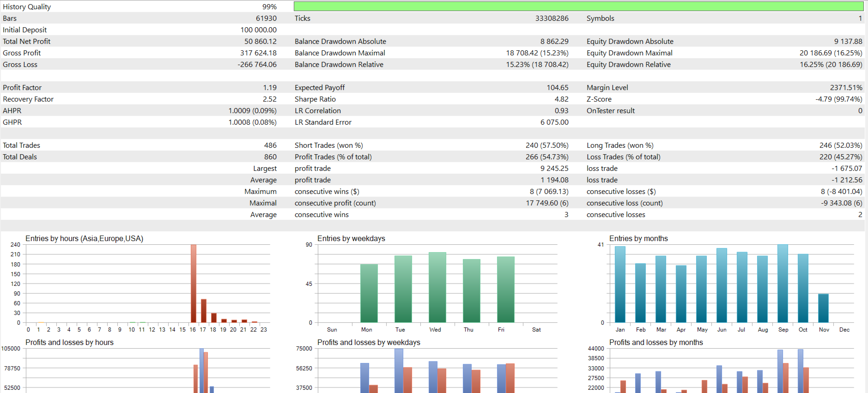This screenshot has height=393, width=868.
Task: Click the blue Tuesday bar in Profits by weekdays
Action: point(399,371)
